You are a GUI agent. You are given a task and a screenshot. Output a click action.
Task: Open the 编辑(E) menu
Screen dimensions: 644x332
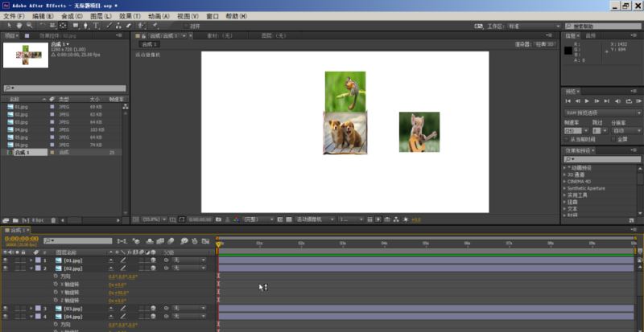click(x=43, y=16)
